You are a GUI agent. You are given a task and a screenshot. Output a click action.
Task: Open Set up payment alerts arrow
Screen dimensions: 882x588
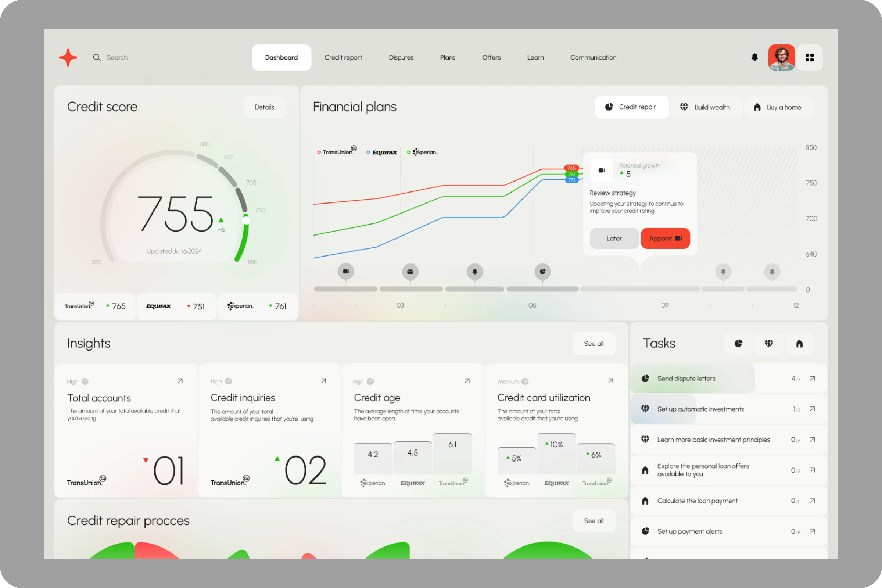pyautogui.click(x=812, y=531)
